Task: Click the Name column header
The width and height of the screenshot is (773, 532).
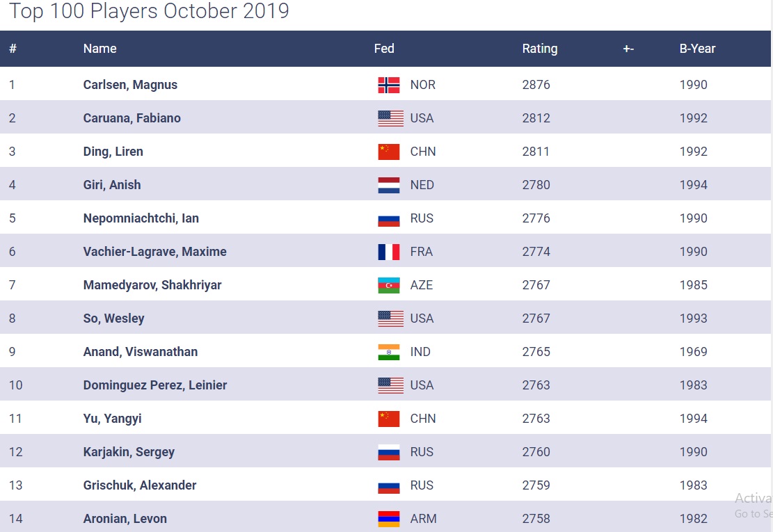Action: [x=99, y=49]
